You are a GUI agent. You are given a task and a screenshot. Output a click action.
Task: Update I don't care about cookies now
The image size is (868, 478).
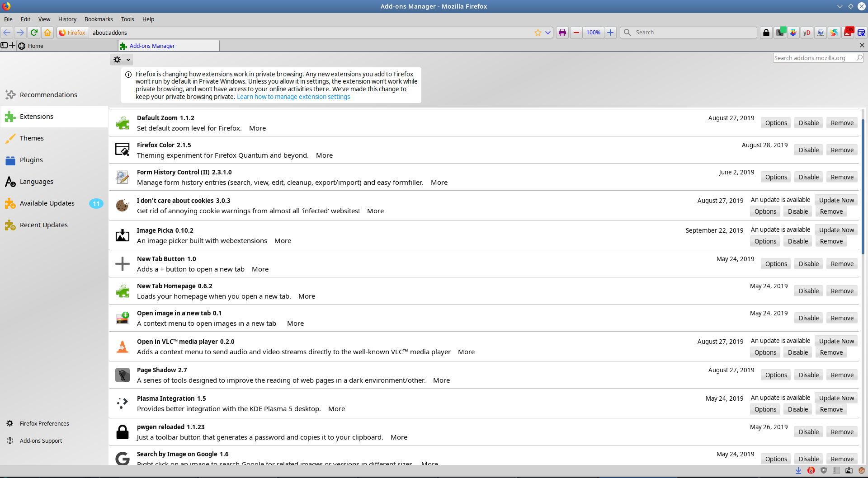click(836, 200)
